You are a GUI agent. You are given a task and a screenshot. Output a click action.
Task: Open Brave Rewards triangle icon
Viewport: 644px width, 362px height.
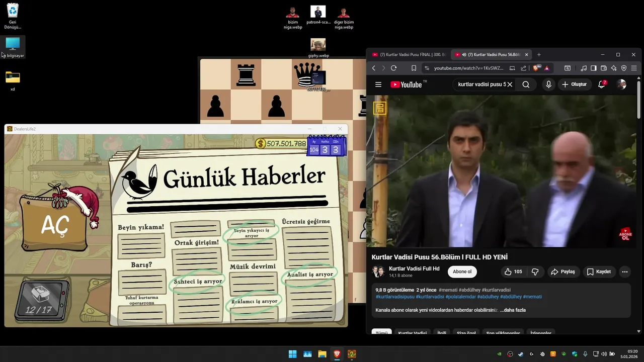(x=547, y=68)
